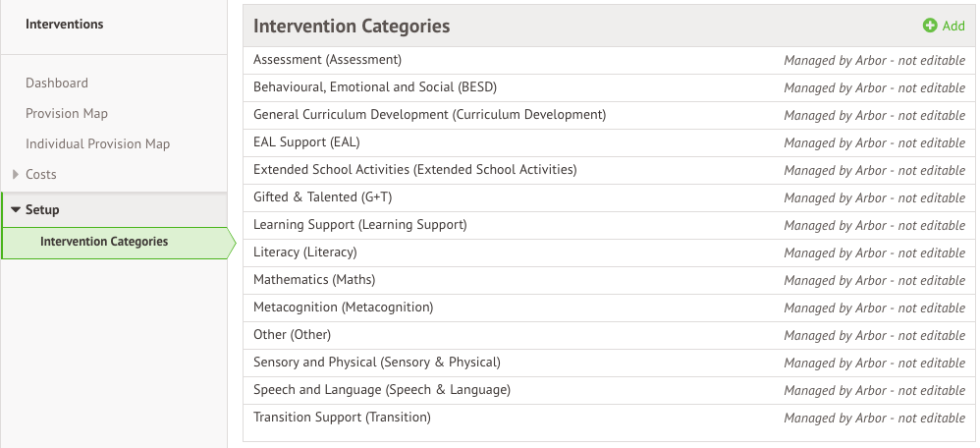This screenshot has width=980, height=448.
Task: Click the Interventions sidebar heading
Action: [65, 25]
